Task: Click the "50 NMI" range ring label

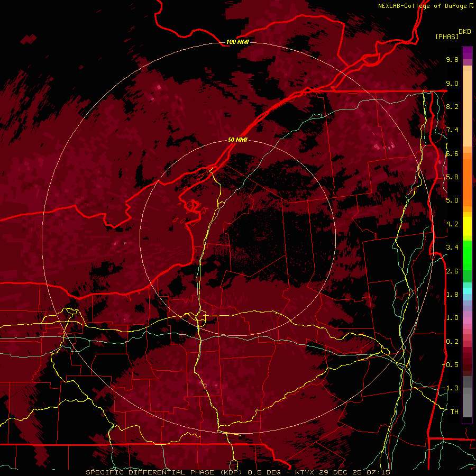Action: pyautogui.click(x=237, y=140)
